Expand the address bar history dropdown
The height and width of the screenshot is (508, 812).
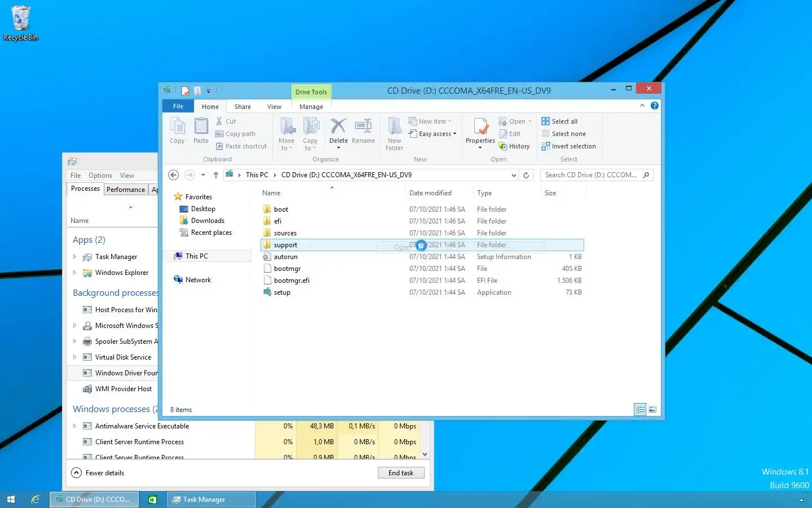[x=514, y=175]
